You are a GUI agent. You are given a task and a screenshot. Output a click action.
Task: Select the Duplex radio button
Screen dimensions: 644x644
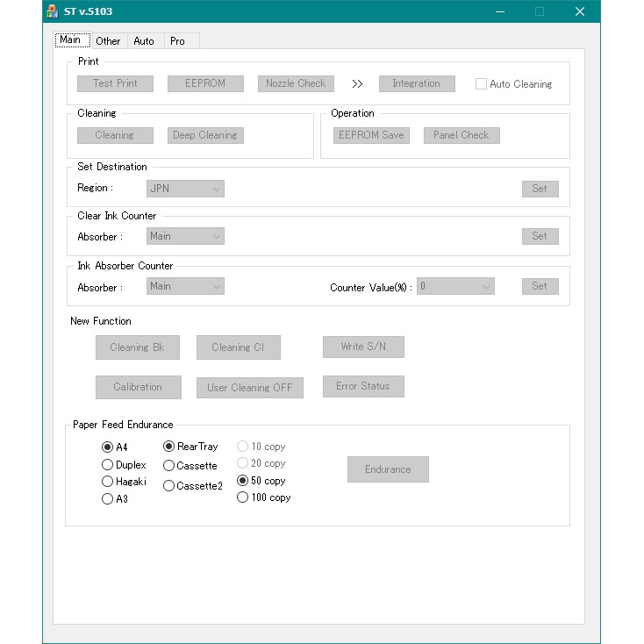tap(108, 465)
